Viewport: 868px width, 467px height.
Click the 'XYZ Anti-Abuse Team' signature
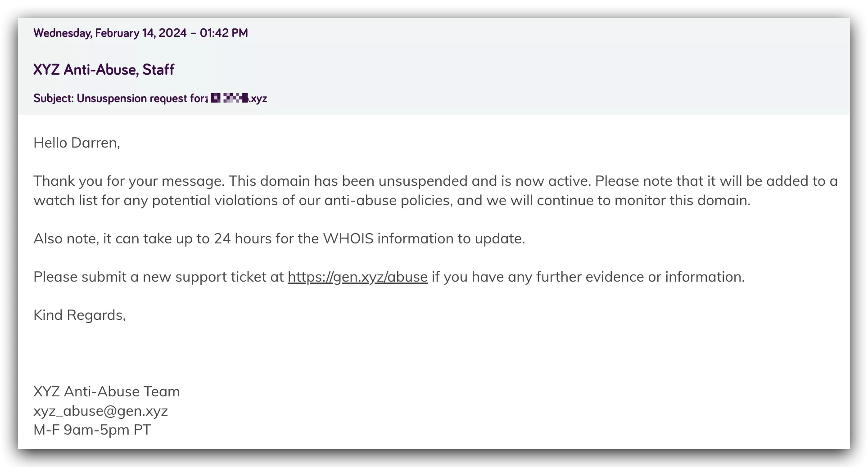(107, 391)
